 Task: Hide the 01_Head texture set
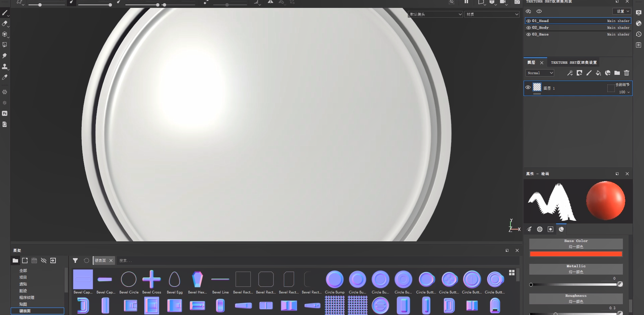(528, 21)
